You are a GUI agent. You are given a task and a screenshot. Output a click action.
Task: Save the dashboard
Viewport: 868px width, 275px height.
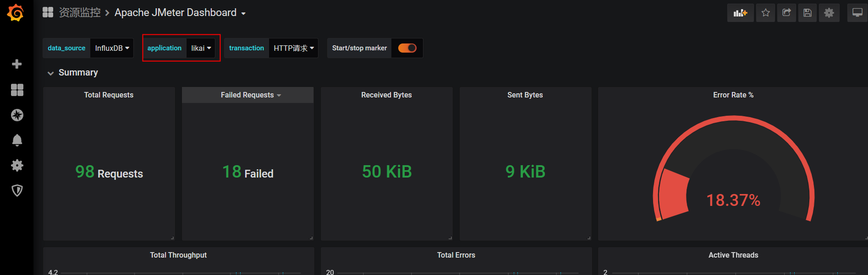(808, 13)
